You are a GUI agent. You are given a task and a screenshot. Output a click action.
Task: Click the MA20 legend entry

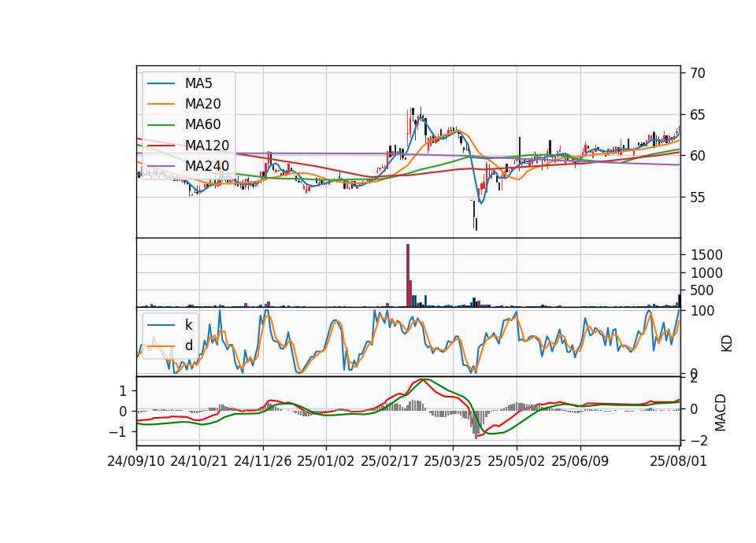[184, 104]
